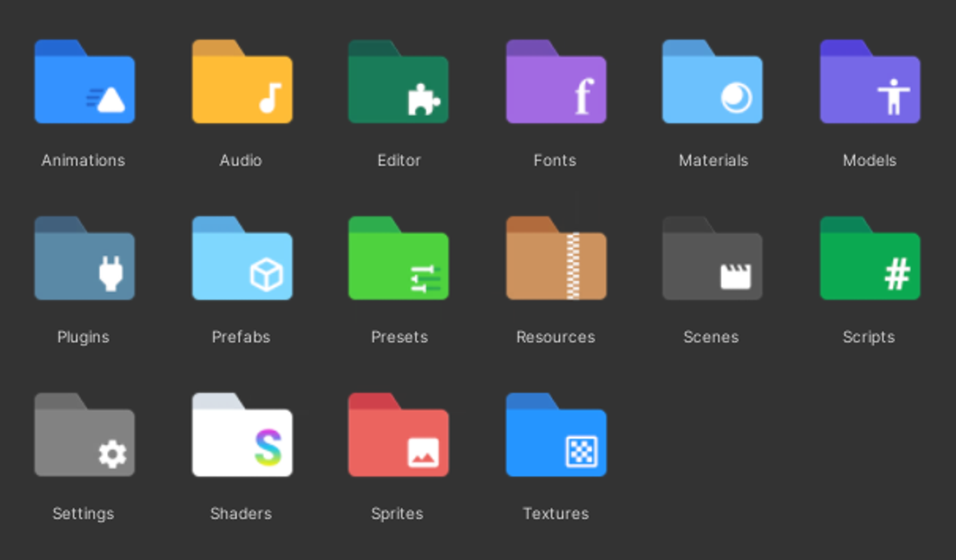Viewport: 956px width, 560px height.
Task: Open the green Presets folder
Action: pos(398,259)
